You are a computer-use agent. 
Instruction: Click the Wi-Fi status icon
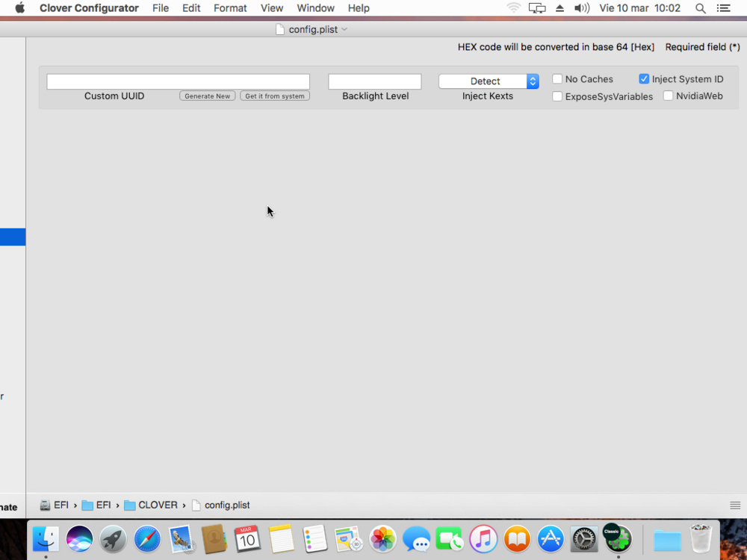[x=514, y=7]
